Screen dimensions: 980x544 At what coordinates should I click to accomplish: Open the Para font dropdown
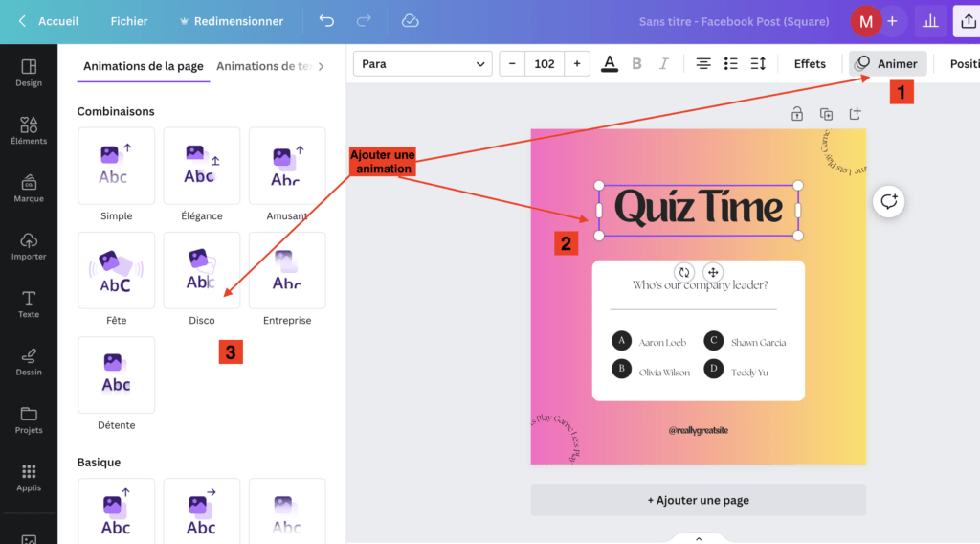[x=422, y=64]
